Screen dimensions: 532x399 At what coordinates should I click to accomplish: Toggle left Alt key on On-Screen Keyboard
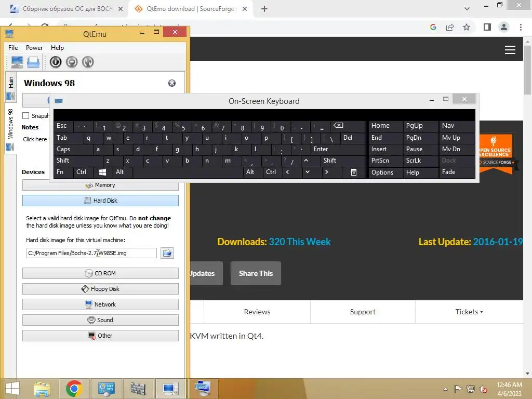[x=123, y=172]
